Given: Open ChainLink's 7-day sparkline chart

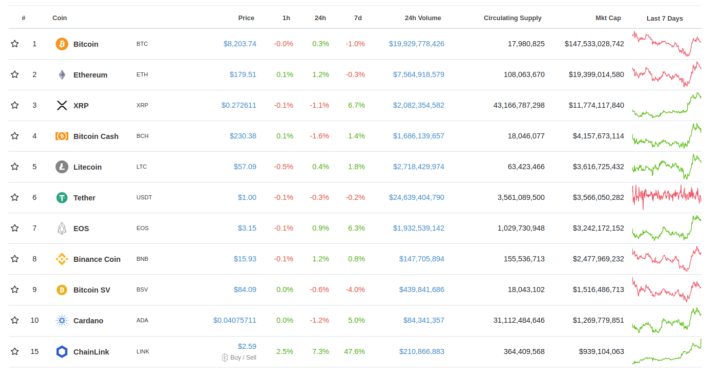Looking at the screenshot, I should [x=667, y=352].
